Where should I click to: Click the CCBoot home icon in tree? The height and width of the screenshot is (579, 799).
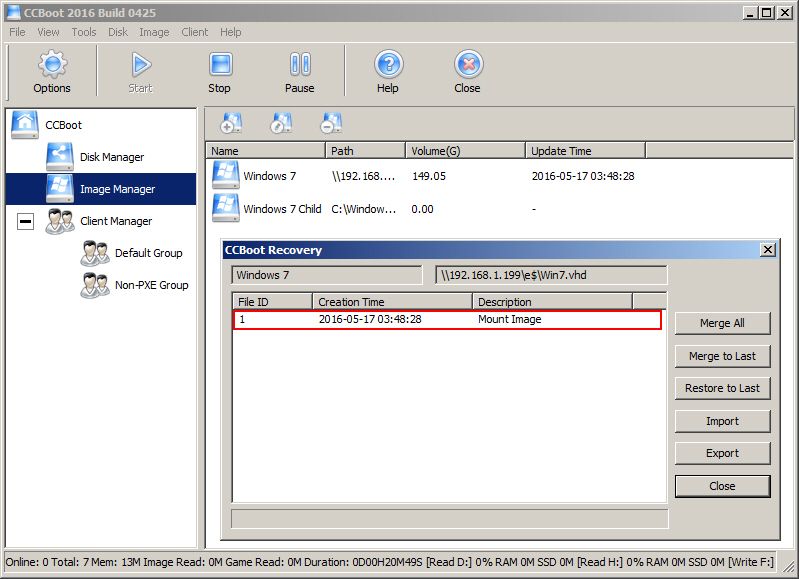point(25,125)
